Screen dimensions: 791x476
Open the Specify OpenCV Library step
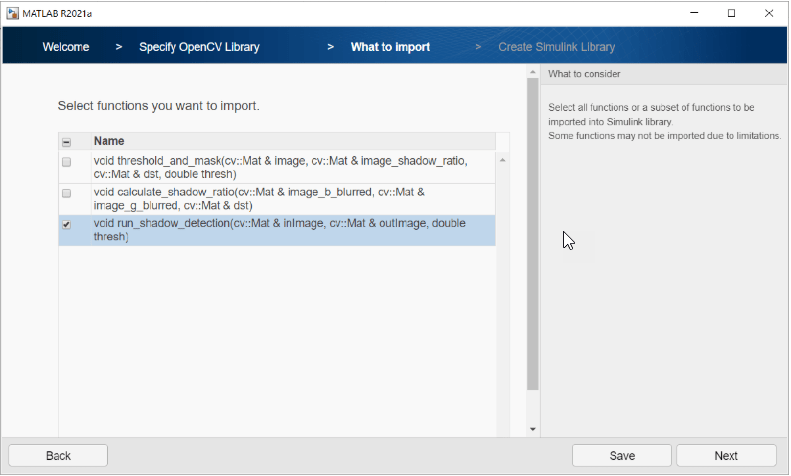point(198,47)
